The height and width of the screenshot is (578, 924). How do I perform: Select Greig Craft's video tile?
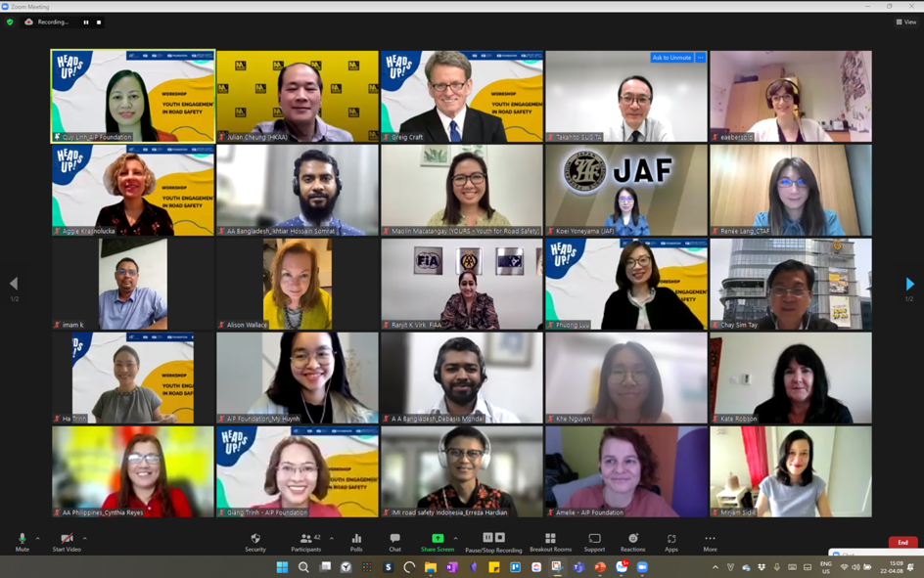point(462,96)
